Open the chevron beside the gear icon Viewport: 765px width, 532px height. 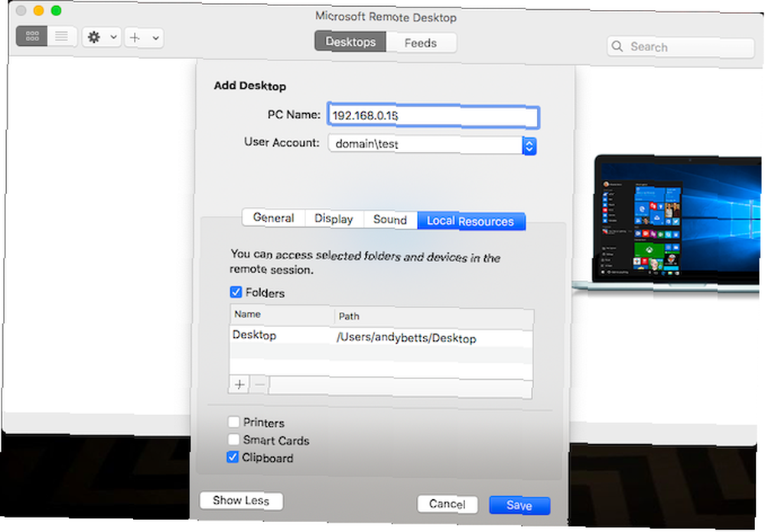(113, 37)
